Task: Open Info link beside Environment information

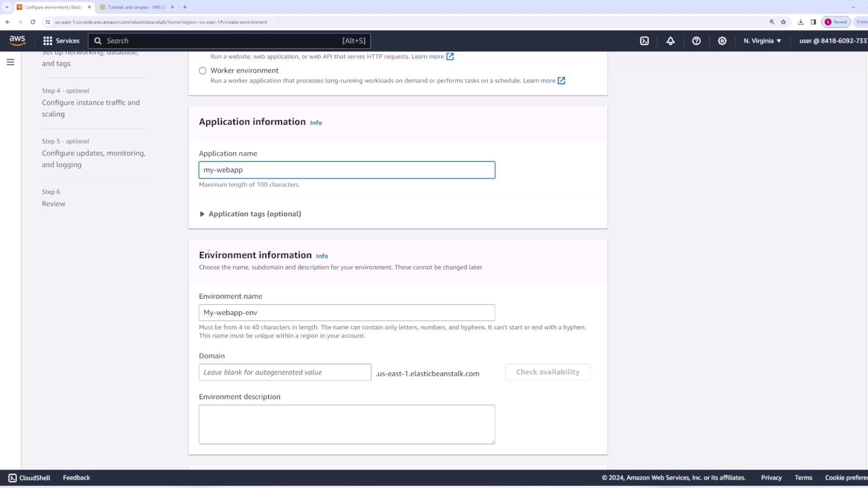Action: click(x=322, y=256)
